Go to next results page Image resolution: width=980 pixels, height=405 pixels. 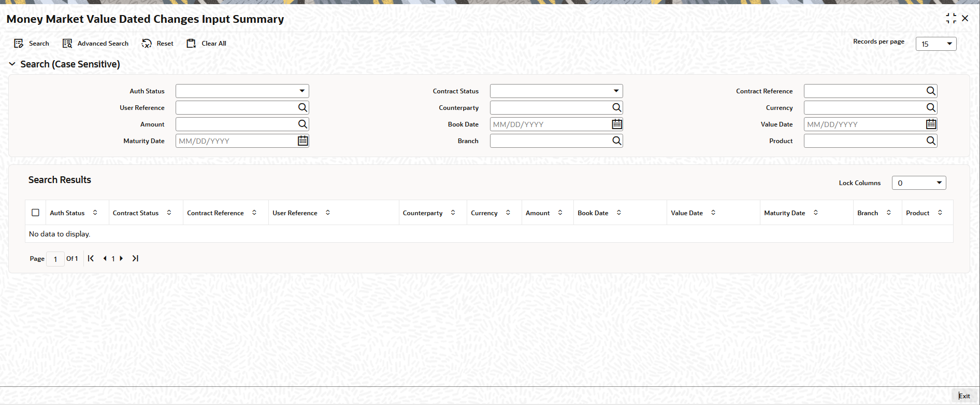tap(121, 258)
